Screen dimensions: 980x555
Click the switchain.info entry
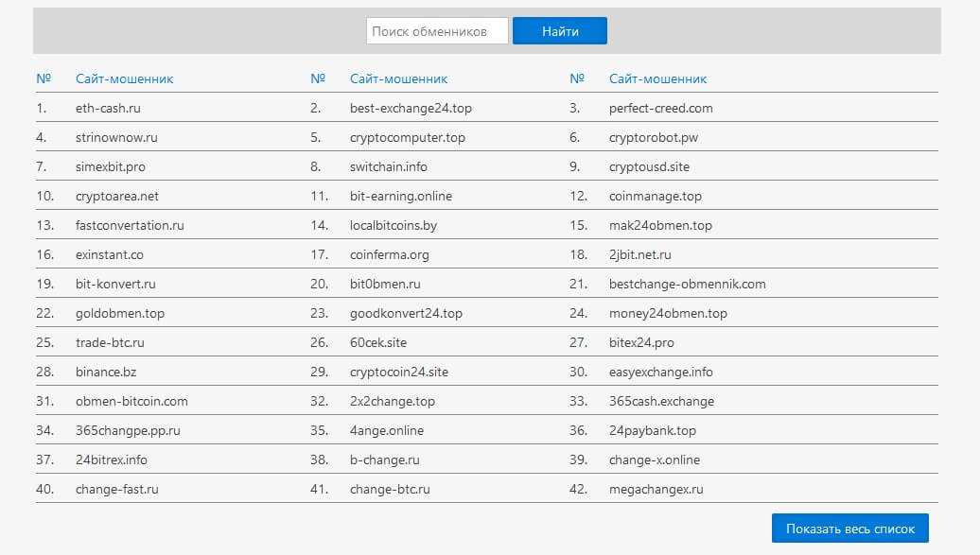(388, 167)
